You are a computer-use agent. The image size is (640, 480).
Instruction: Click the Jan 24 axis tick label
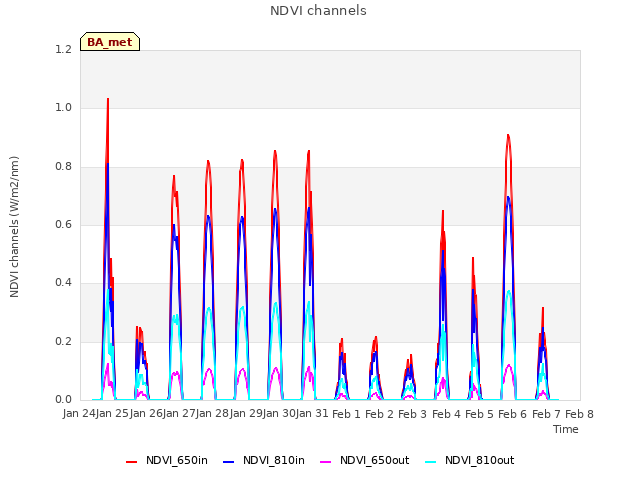pos(79,414)
